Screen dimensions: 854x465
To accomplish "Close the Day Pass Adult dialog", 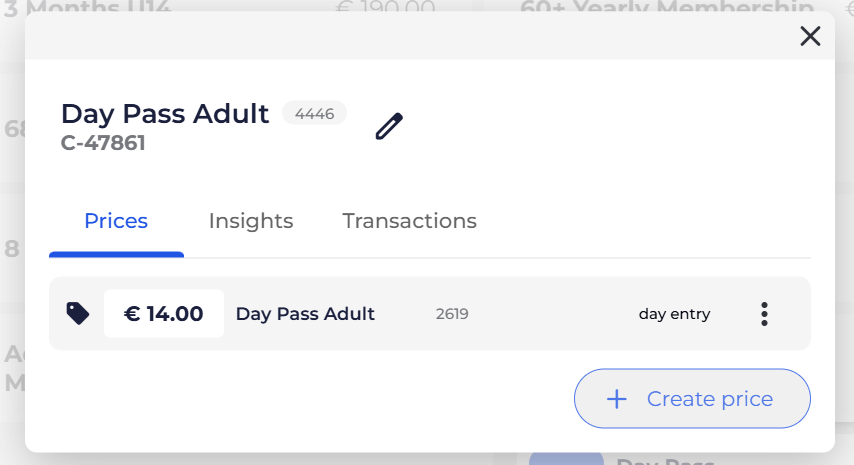I will click(x=810, y=37).
